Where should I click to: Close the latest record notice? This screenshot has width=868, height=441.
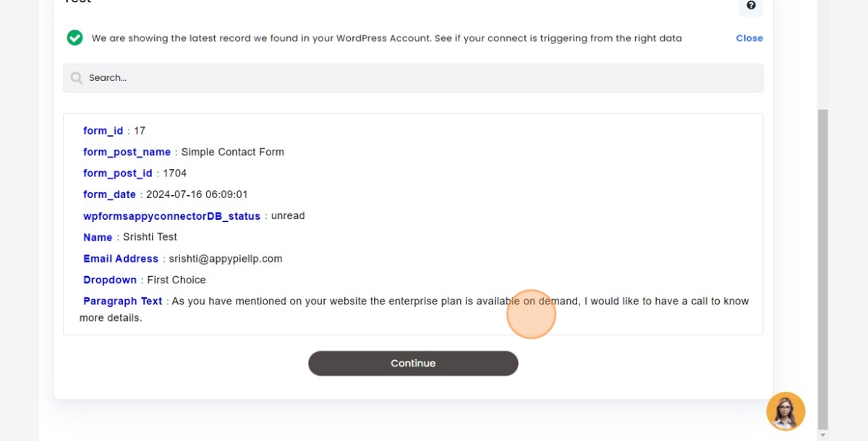click(x=749, y=38)
